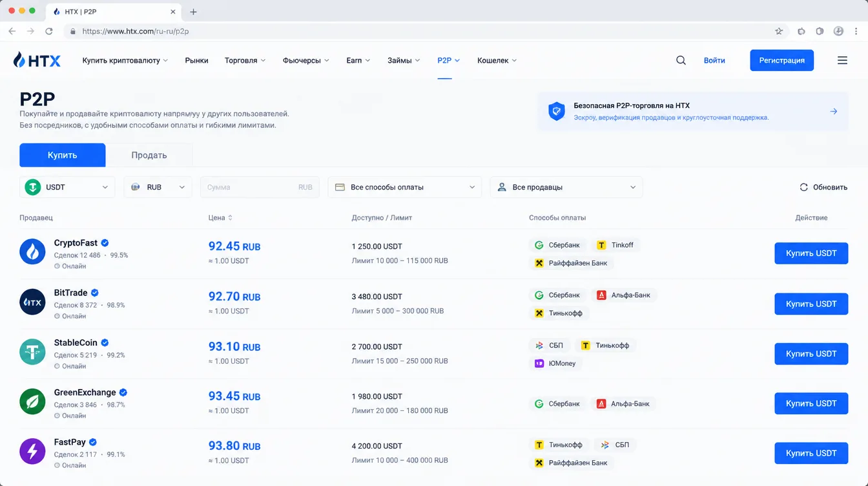Open the RUB currency dropdown
This screenshot has width=868, height=486.
click(x=158, y=187)
